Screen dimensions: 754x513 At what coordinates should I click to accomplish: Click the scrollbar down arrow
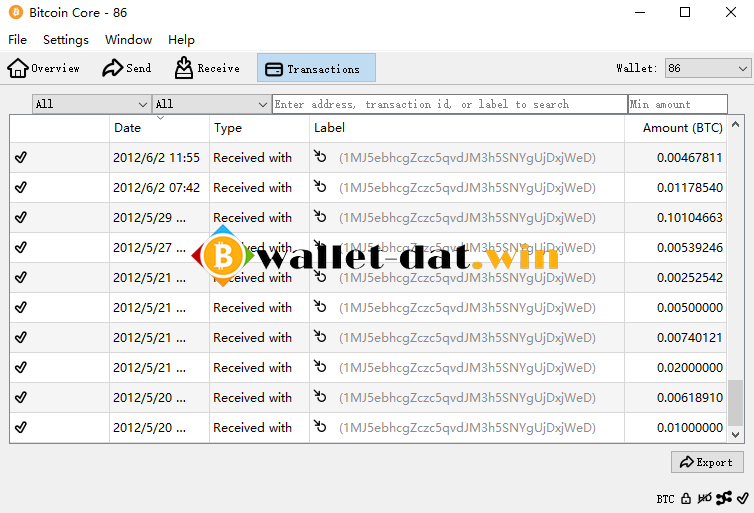coord(735,435)
